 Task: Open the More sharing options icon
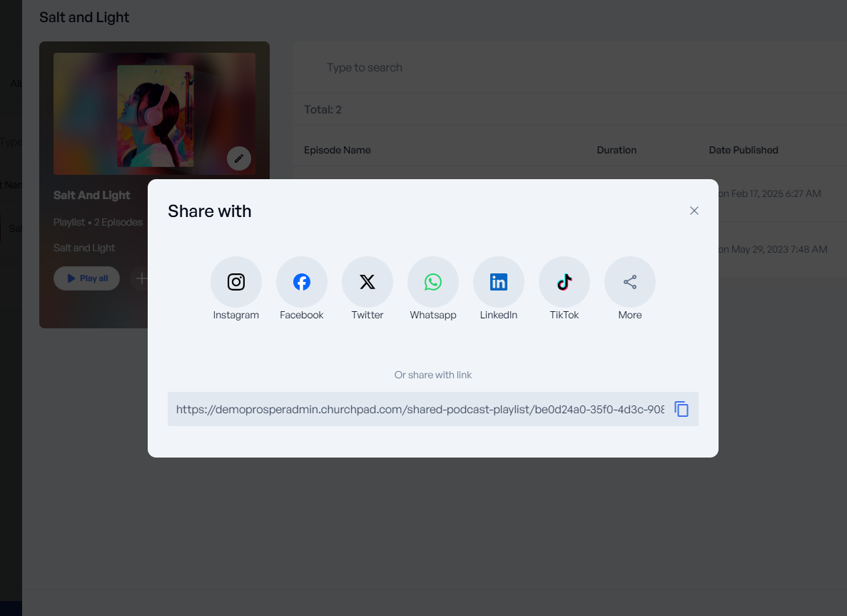(x=630, y=282)
